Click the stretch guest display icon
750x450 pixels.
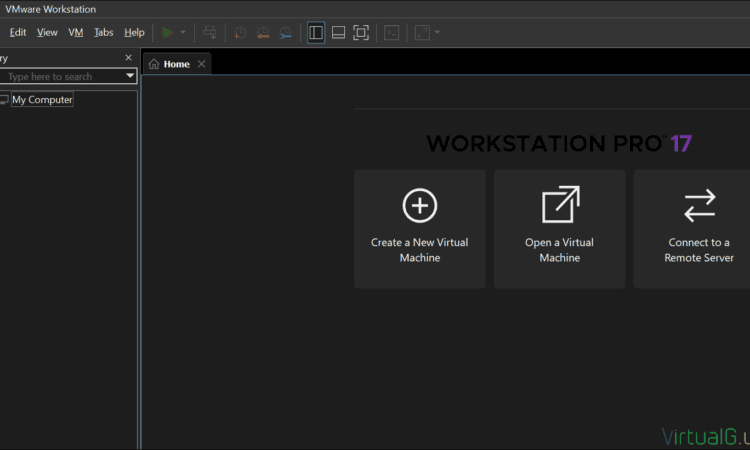pyautogui.click(x=422, y=32)
